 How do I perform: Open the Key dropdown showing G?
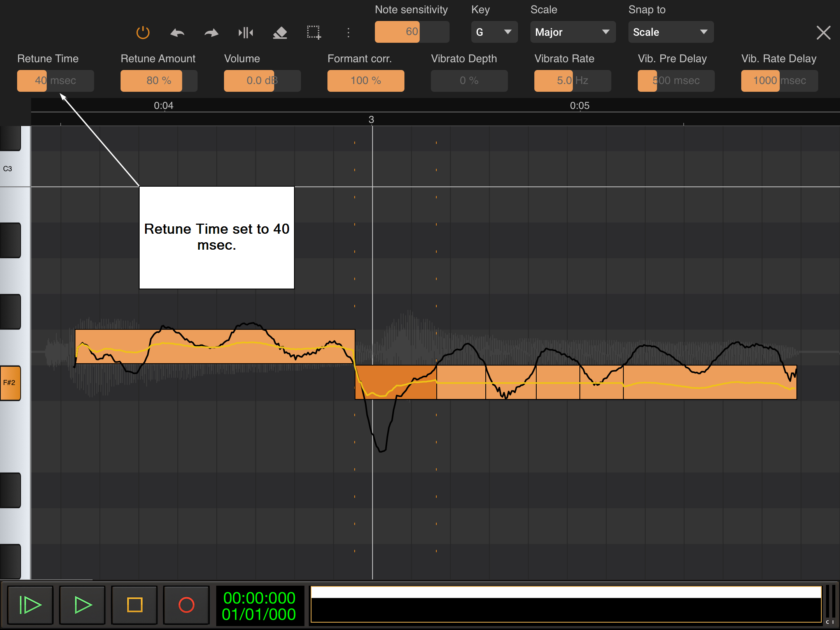494,32
